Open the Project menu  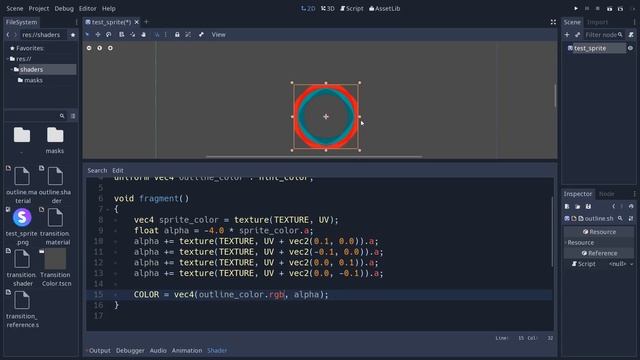coord(39,8)
